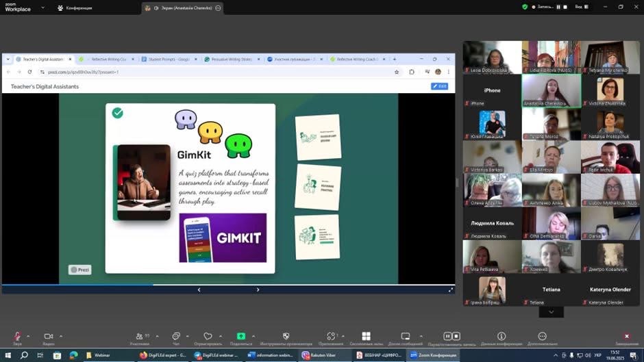Open the Zoom Workplace dropdown arrow
This screenshot has height=362, width=644.
(42, 8)
